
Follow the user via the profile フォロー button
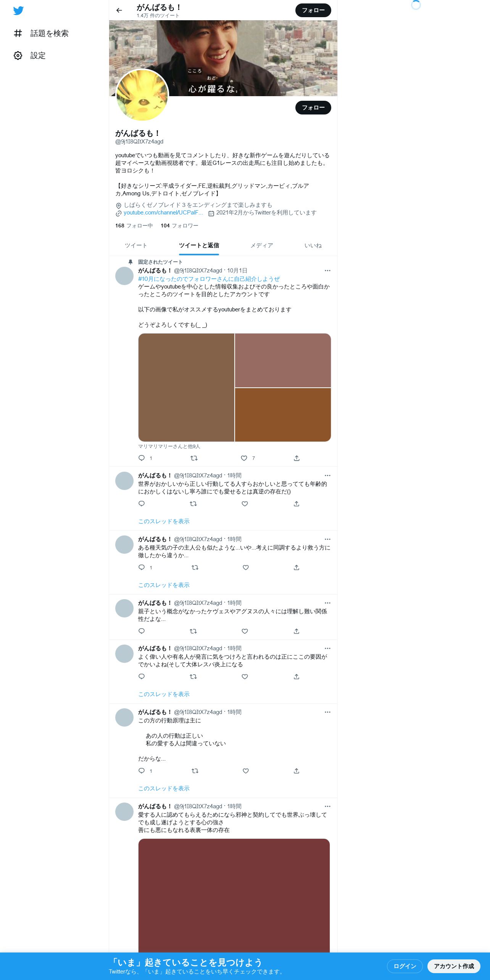coord(313,108)
